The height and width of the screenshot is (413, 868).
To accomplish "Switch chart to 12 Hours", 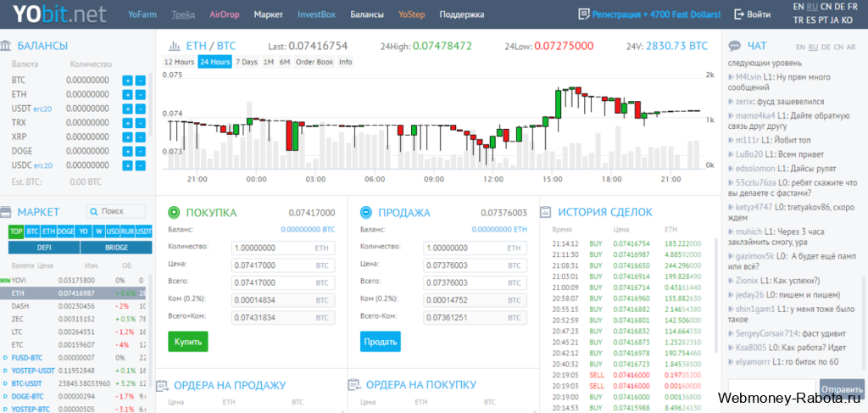I will point(180,62).
